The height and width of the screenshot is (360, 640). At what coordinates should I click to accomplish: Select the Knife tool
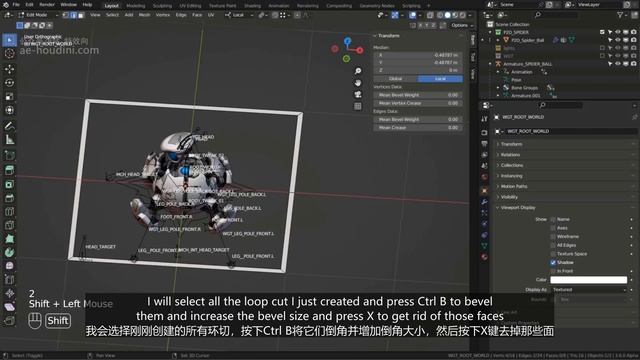coord(9,225)
